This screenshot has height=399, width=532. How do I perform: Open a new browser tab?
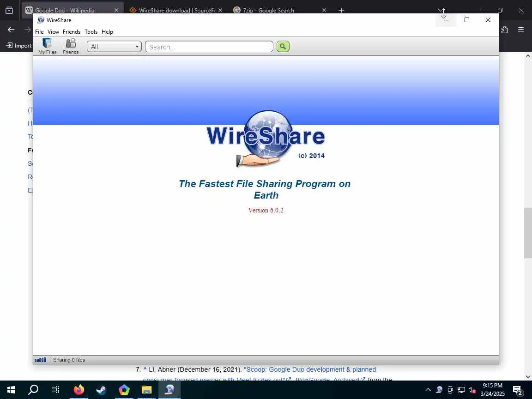point(341,10)
